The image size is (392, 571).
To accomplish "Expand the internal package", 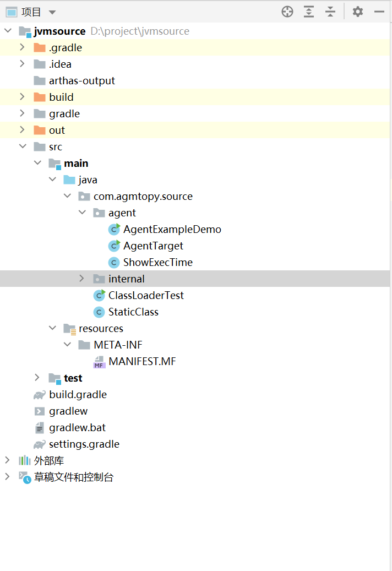I will (x=82, y=279).
